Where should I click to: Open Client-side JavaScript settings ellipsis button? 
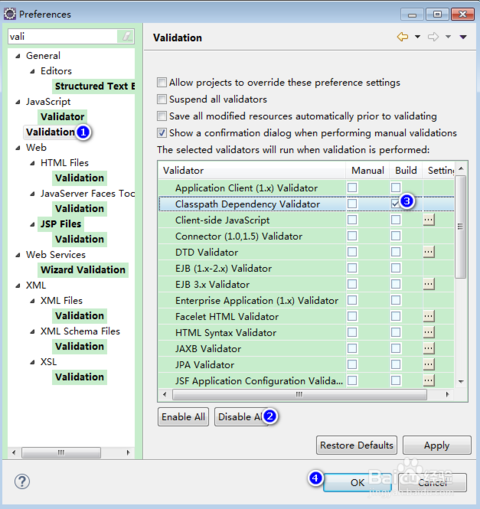(x=429, y=220)
